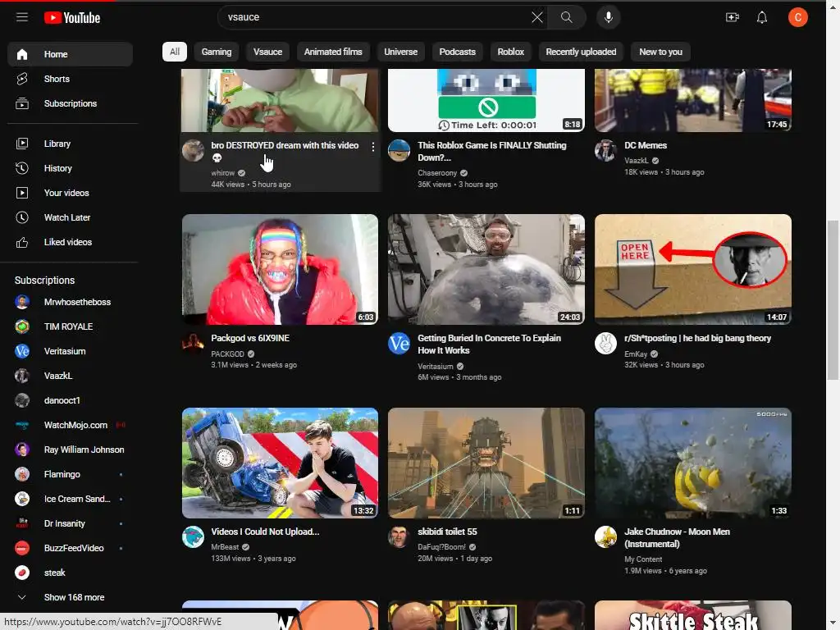
Task: Select the All filter chip
Action: 175,52
